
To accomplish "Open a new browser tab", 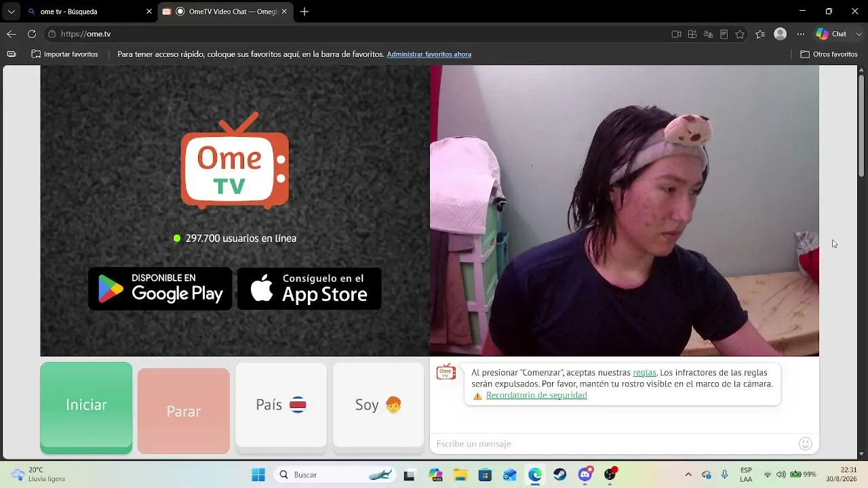I will tap(304, 12).
